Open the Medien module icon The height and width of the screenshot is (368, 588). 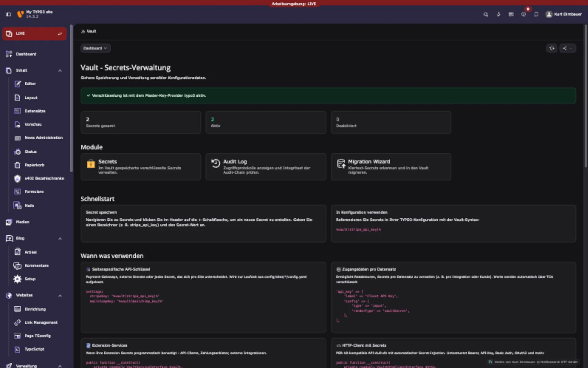pos(9,222)
